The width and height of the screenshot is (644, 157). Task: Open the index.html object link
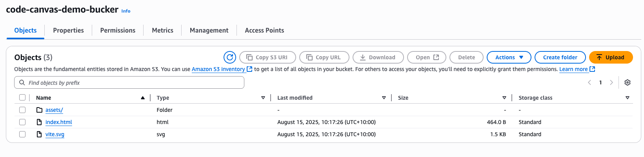pos(59,122)
